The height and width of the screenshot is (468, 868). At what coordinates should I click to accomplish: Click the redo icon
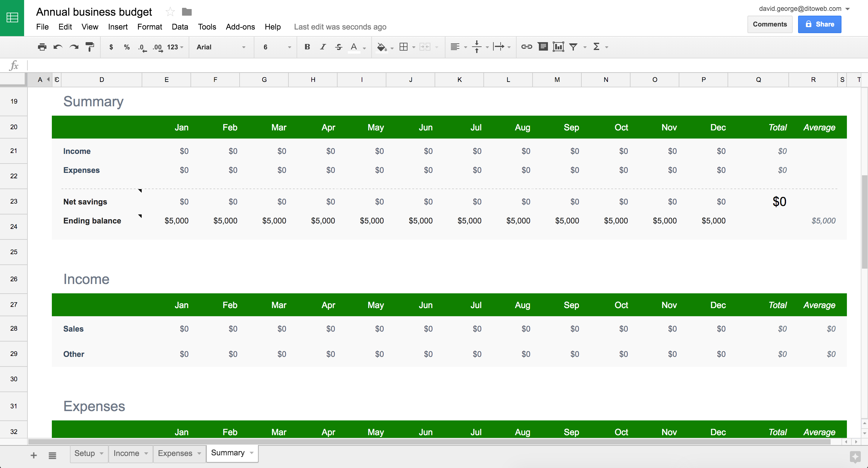[73, 47]
